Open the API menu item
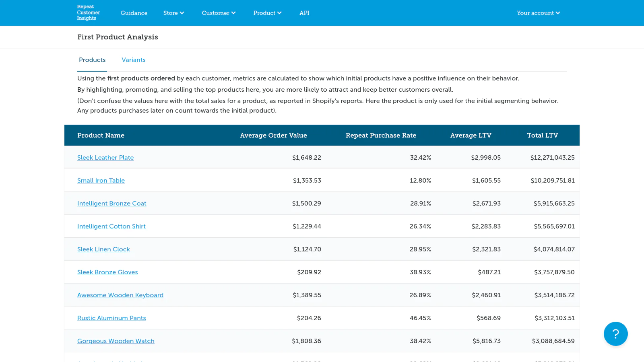The image size is (644, 362). click(304, 13)
